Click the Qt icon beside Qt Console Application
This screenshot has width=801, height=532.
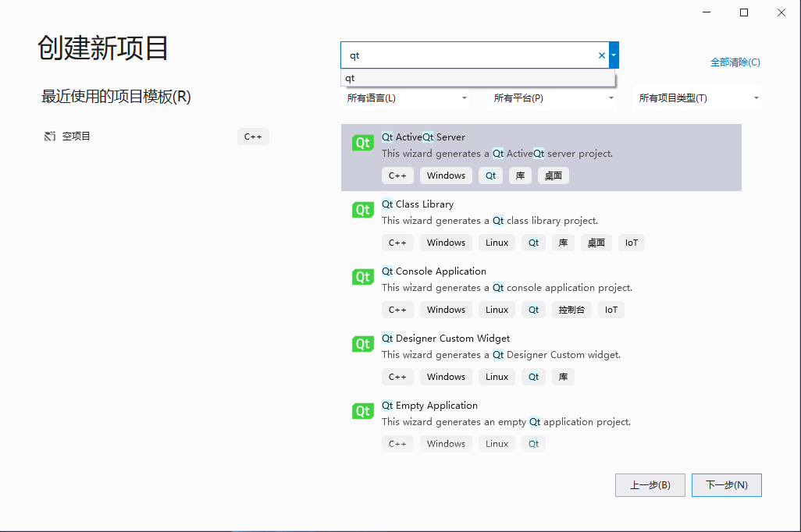(x=363, y=277)
